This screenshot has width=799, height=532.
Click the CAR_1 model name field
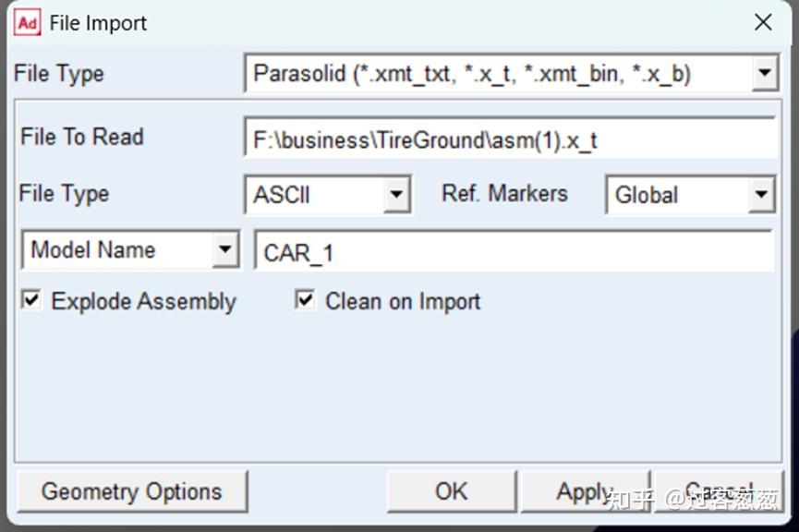click(x=514, y=251)
